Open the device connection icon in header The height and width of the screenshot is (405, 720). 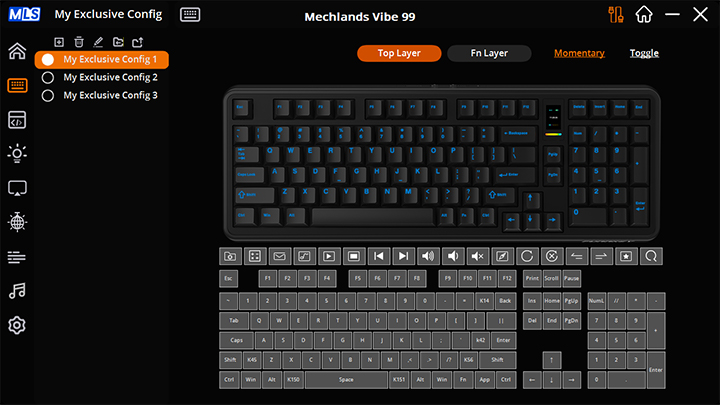616,14
